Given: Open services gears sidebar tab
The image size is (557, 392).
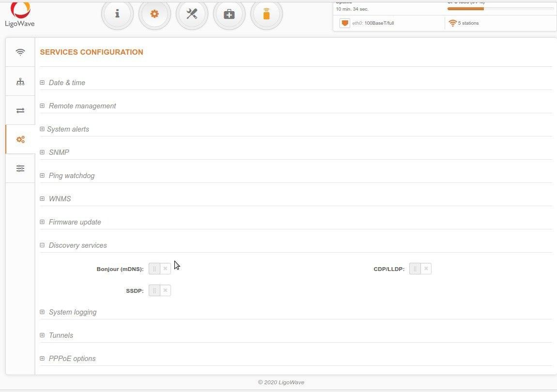Looking at the screenshot, I should [x=20, y=139].
